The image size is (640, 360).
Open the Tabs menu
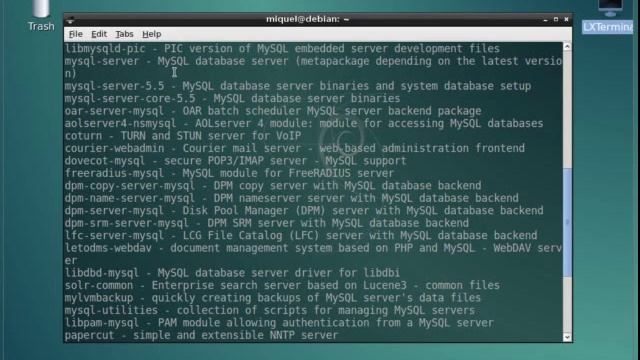(x=124, y=34)
